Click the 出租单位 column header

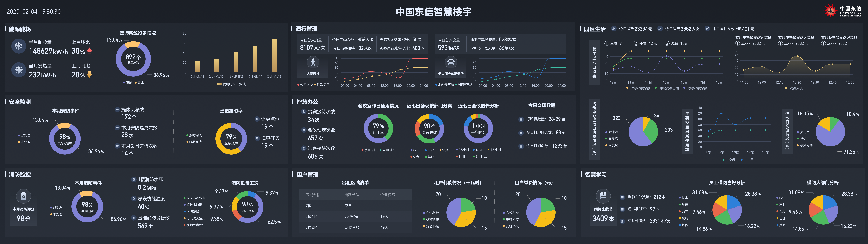tap(352, 195)
